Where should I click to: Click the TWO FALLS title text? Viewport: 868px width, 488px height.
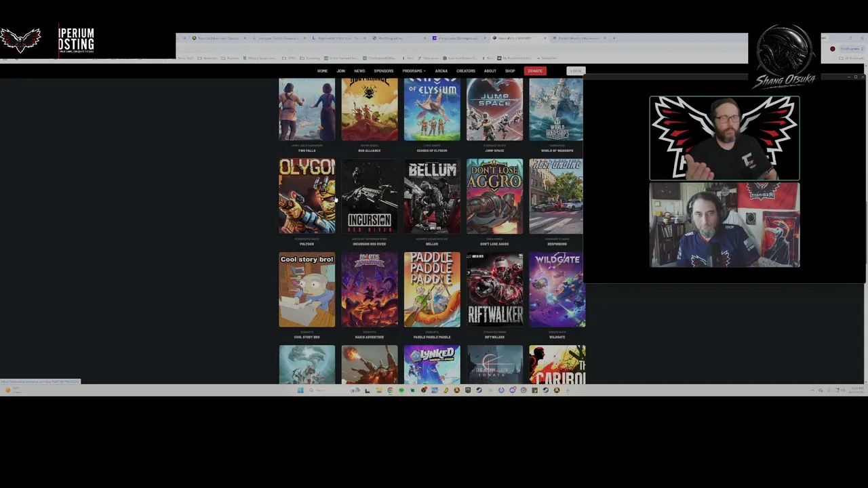307,150
